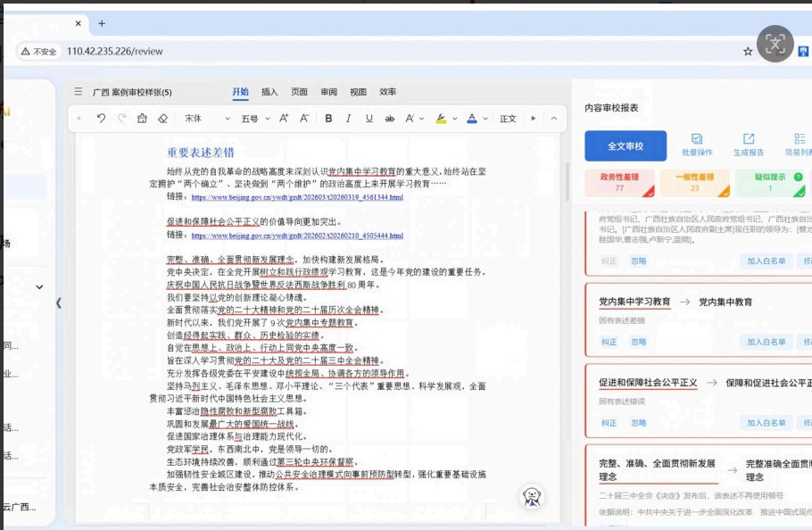Click the Undo arrow in the toolbar
The height and width of the screenshot is (530, 812).
101,119
